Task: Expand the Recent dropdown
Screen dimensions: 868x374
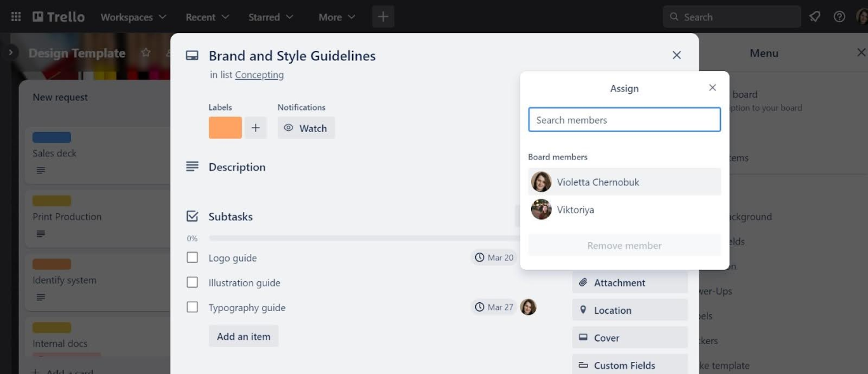Action: [x=208, y=17]
